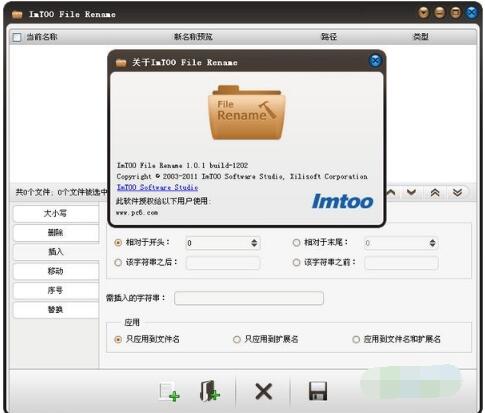Screen dimensions: 485x413
Task: Click the www.pc6.com text in about dialog
Action: click(137, 213)
